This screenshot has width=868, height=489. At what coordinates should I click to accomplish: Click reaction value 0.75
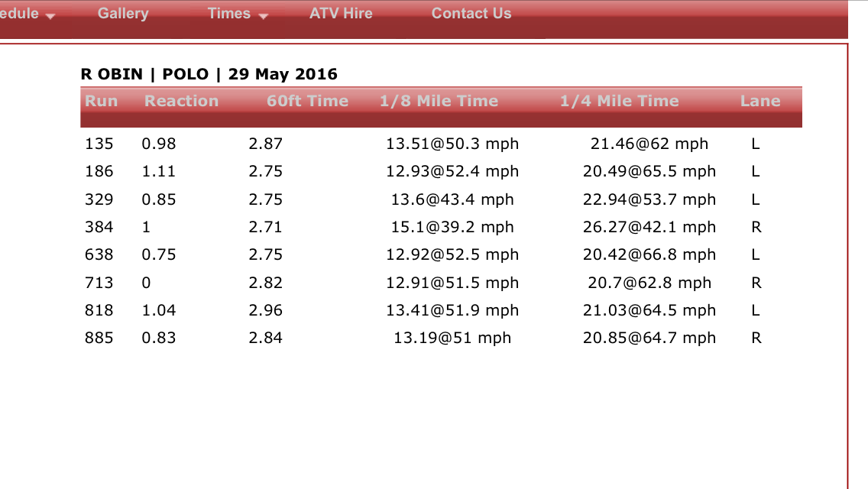[x=159, y=254]
